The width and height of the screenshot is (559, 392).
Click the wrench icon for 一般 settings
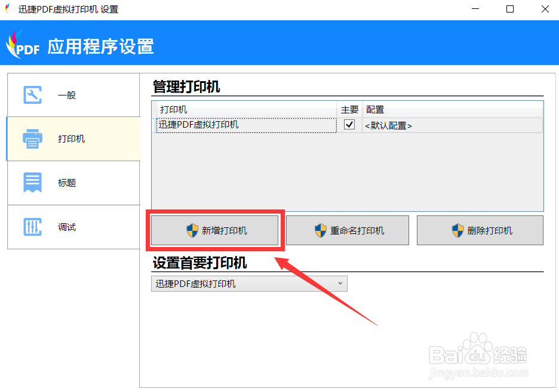pos(32,95)
